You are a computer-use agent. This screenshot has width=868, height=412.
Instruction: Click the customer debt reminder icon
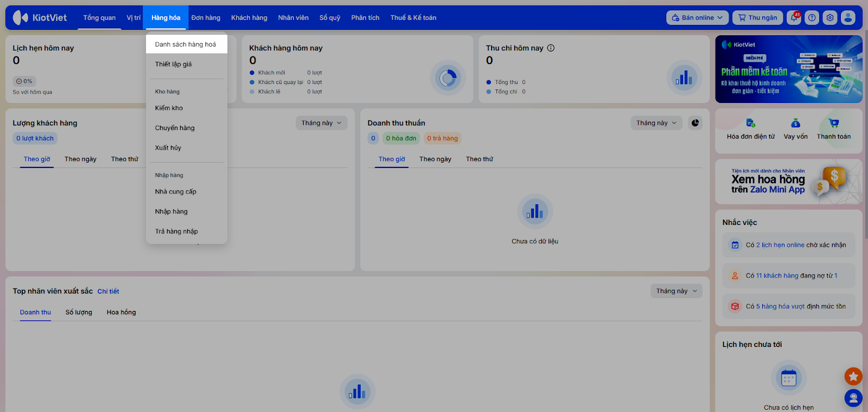click(x=735, y=275)
